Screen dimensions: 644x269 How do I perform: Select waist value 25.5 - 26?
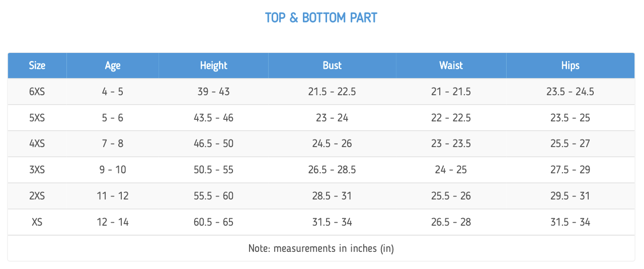pyautogui.click(x=451, y=196)
